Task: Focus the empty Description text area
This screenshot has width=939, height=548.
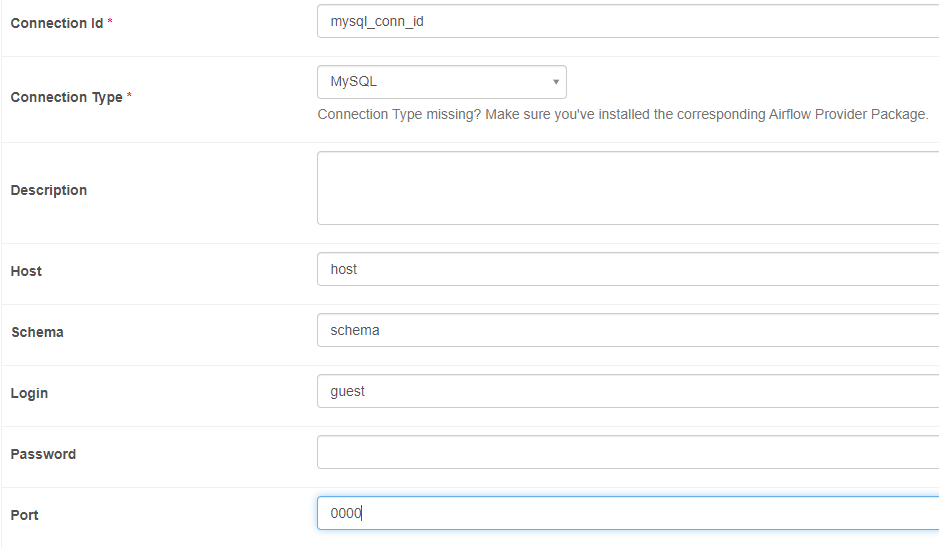Action: tap(628, 188)
